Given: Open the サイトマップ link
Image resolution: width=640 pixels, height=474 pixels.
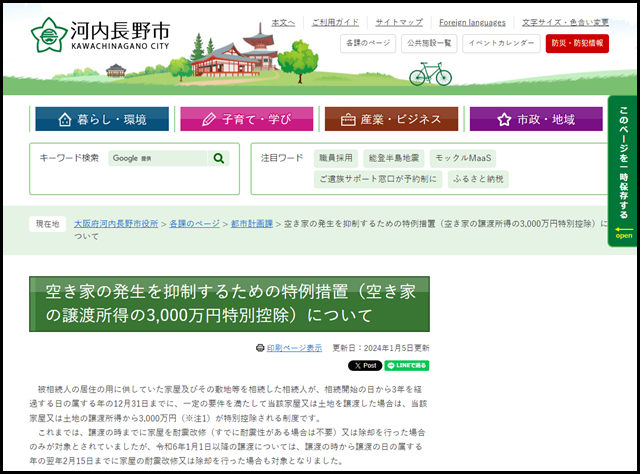Looking at the screenshot, I should click(x=399, y=22).
